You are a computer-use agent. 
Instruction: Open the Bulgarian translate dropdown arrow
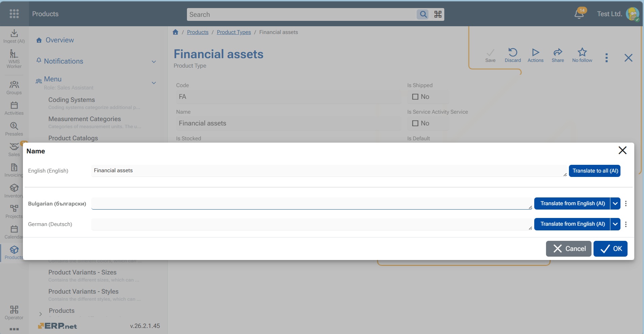pos(615,203)
